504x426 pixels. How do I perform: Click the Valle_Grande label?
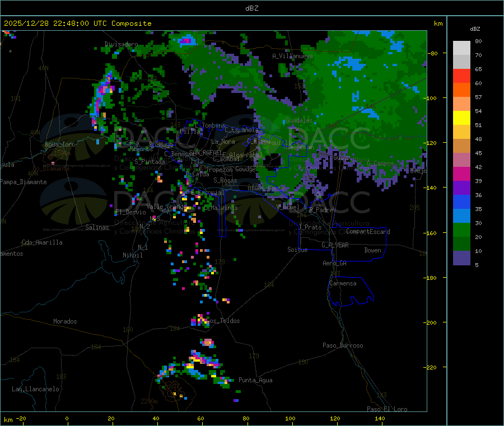[166, 207]
